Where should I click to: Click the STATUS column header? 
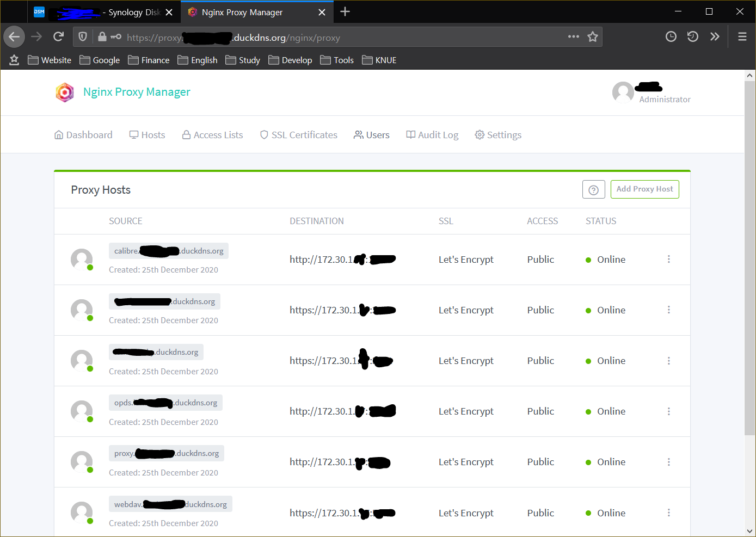(601, 221)
